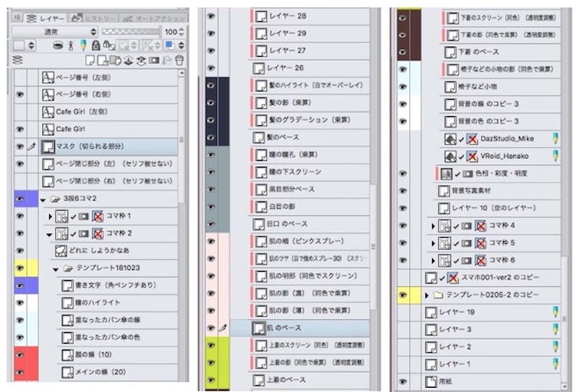The width and height of the screenshot is (588, 392).
Task: Hide the 髪のベース layer
Action: coord(211,137)
